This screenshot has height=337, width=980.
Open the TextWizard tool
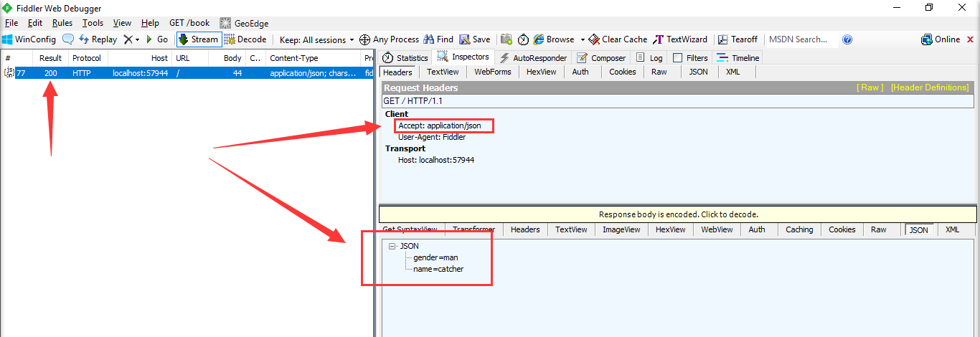(680, 39)
